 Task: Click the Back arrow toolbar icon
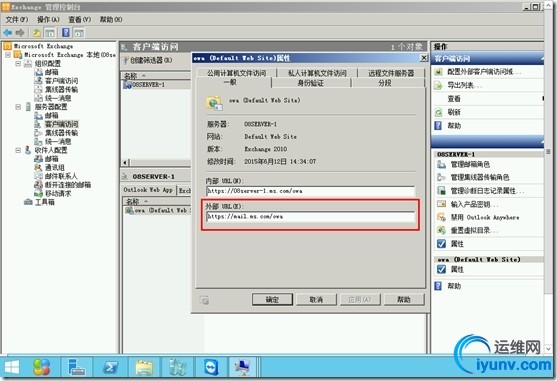coord(7,33)
